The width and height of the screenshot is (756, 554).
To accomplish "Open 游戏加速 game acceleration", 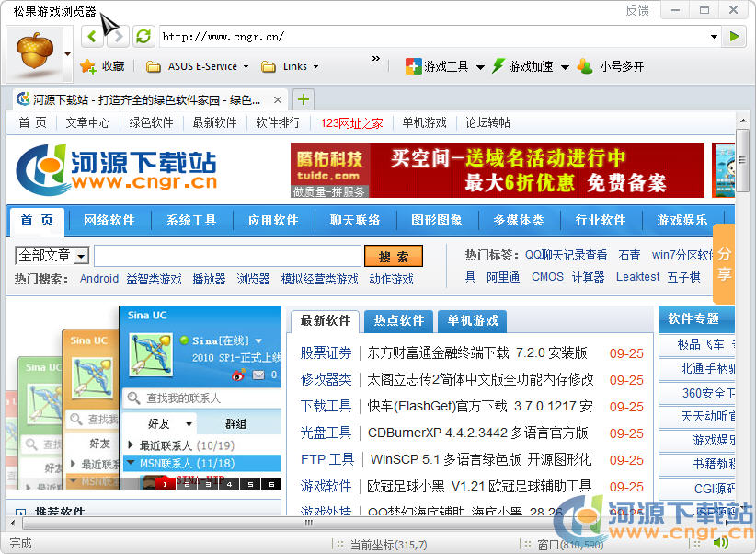I will point(522,66).
